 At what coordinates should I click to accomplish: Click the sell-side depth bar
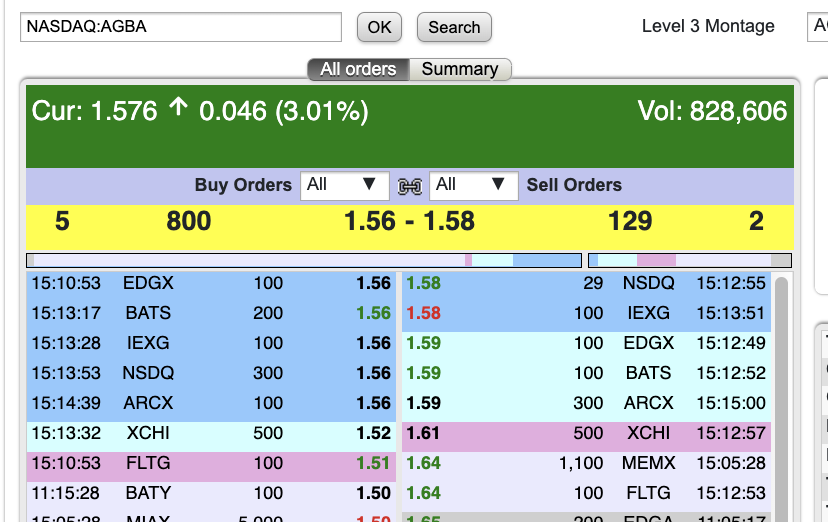pos(690,260)
